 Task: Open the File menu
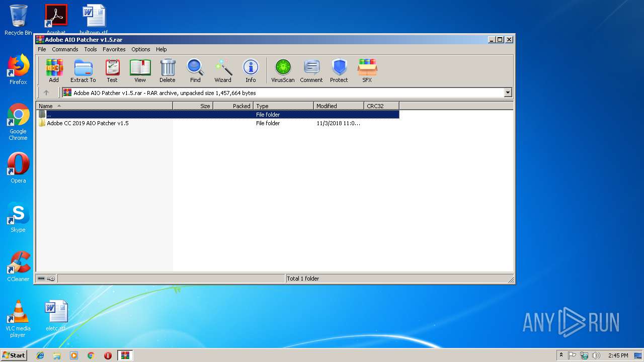pyautogui.click(x=42, y=49)
